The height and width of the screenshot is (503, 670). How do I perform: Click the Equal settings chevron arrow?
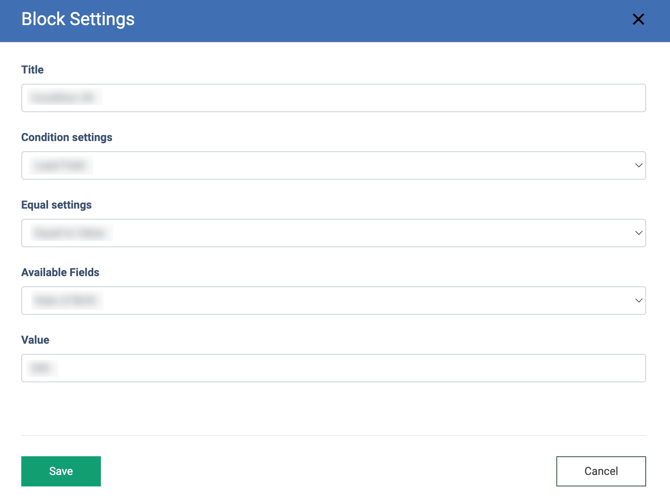[x=638, y=233]
